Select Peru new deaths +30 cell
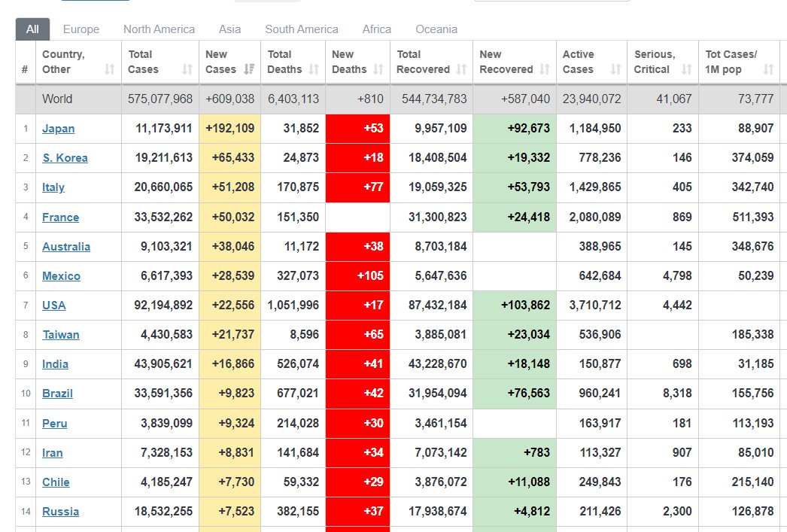Screen dimensions: 787x532 (x=358, y=423)
